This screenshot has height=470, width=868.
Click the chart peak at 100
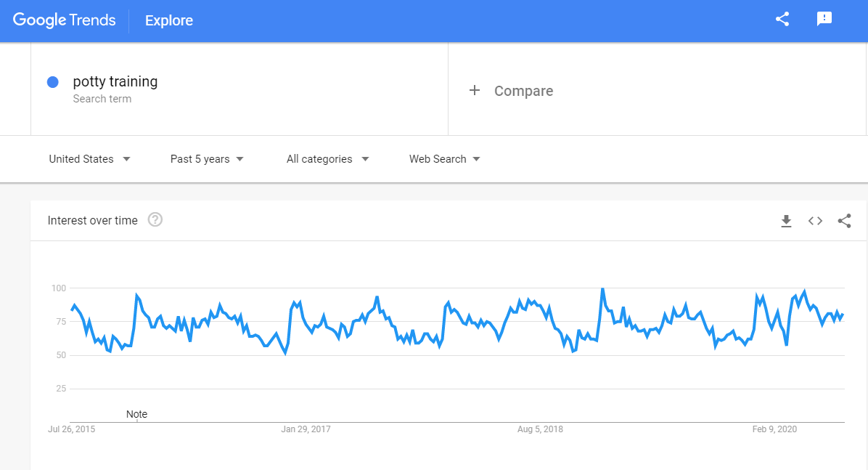(602, 289)
